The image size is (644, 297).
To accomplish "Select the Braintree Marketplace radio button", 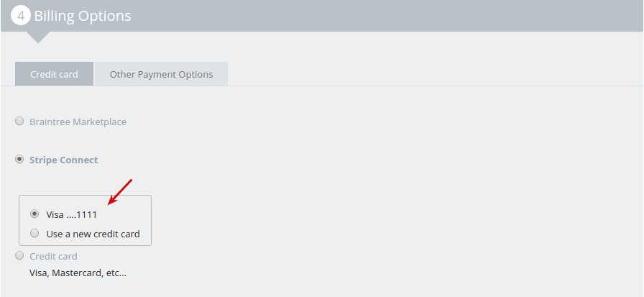I will tap(19, 122).
